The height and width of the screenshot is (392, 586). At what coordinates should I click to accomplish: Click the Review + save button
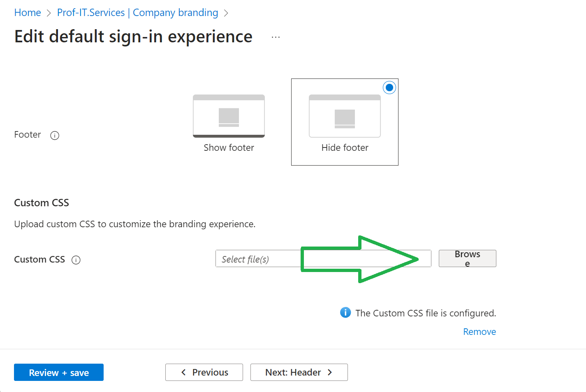[58, 372]
